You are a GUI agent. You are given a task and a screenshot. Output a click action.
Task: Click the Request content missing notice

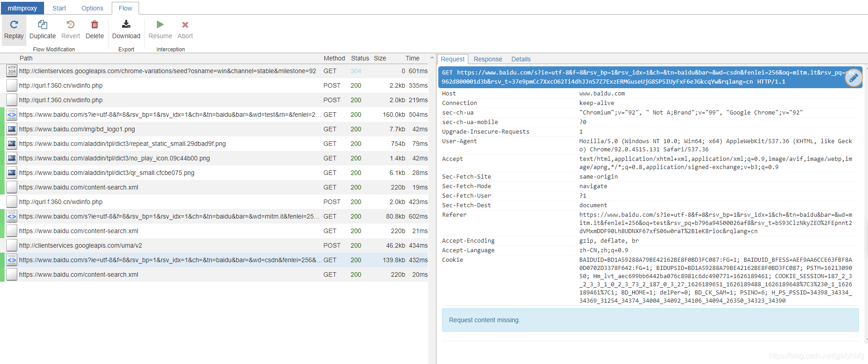(x=650, y=320)
